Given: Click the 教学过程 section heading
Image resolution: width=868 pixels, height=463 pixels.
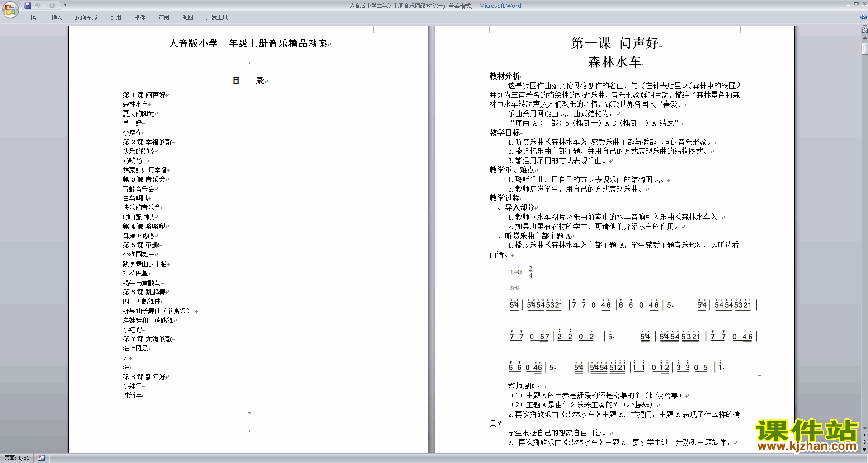Looking at the screenshot, I should 505,198.
